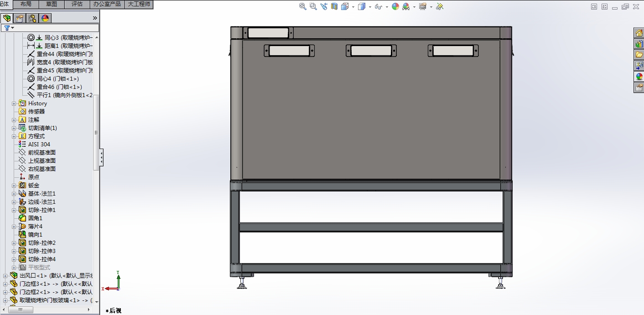Click the Display Style box icon

(362, 6)
